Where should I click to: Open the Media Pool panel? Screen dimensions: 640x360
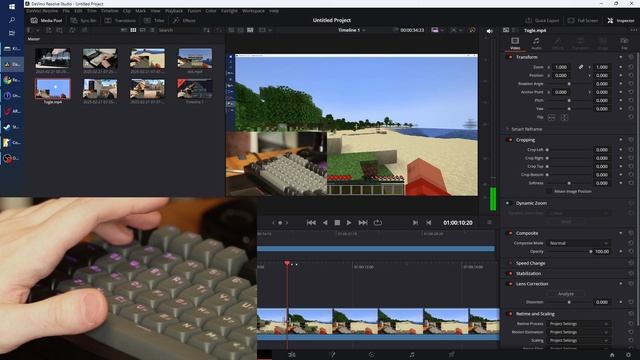[x=46, y=20]
